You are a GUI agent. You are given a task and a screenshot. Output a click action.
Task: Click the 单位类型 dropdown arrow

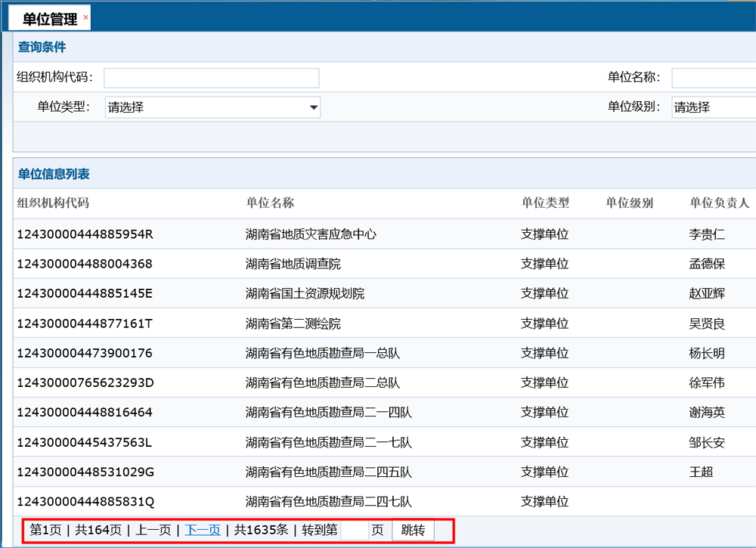click(x=313, y=108)
